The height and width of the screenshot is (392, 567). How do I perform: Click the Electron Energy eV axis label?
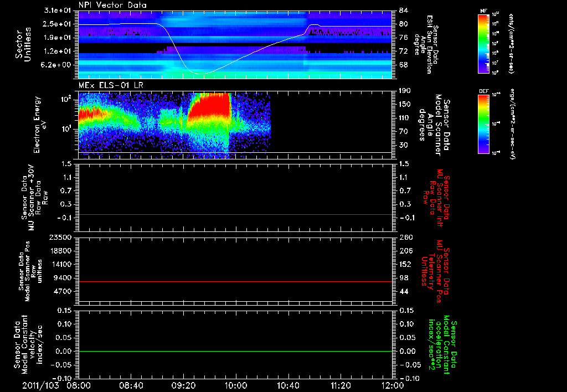point(40,125)
